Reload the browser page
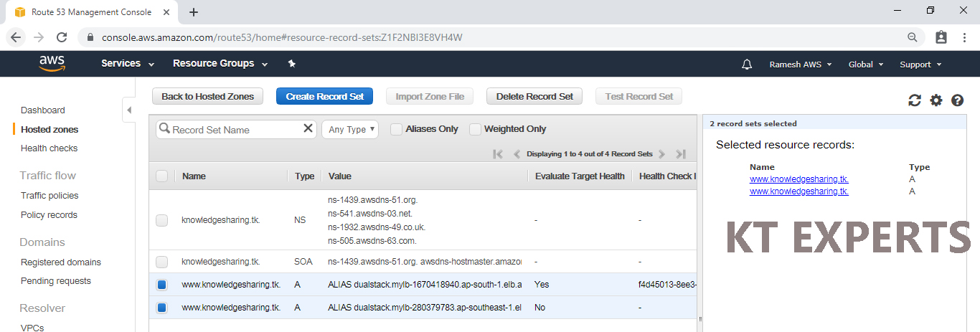The height and width of the screenshot is (332, 980). point(62,37)
